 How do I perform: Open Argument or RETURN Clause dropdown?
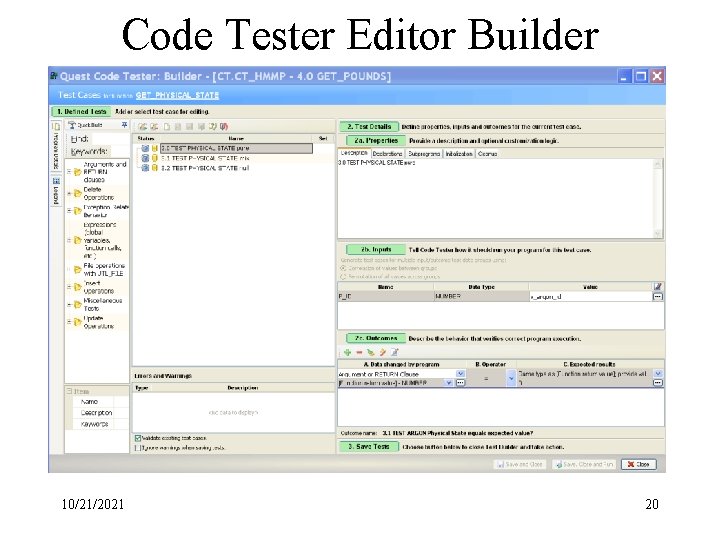[x=461, y=374]
